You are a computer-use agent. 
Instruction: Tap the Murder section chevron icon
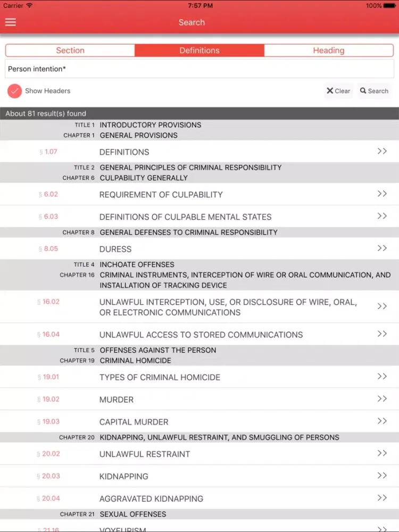[x=381, y=399]
